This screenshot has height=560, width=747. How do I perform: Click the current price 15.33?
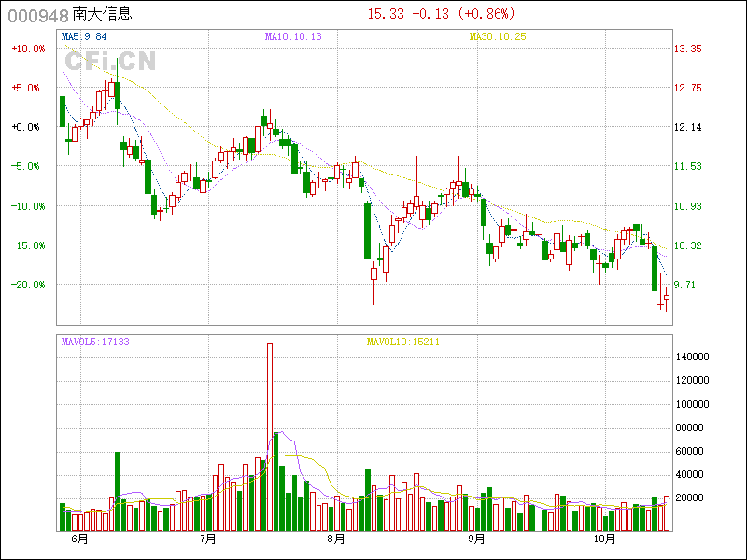[386, 14]
